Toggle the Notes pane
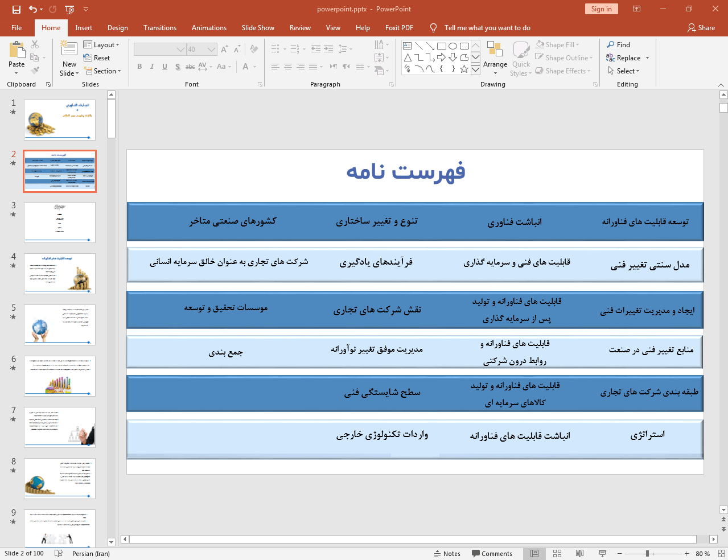 click(x=447, y=554)
